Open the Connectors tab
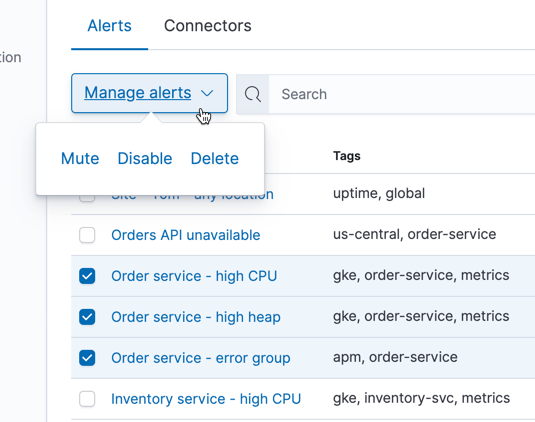 pos(207,26)
